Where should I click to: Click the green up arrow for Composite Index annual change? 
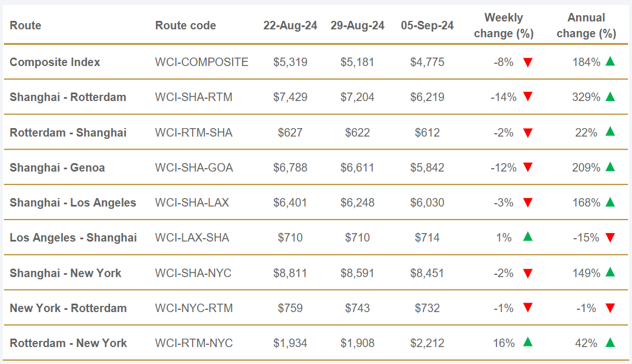click(x=610, y=62)
